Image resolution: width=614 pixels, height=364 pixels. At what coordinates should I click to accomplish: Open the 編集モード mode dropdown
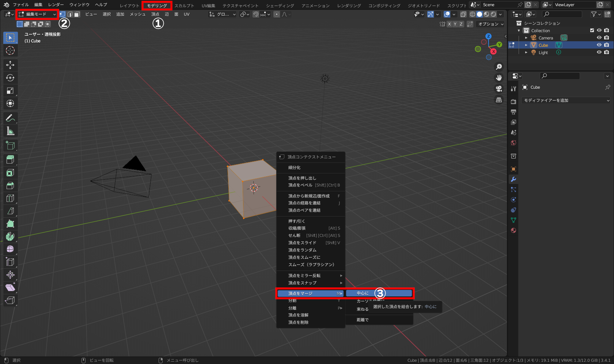pyautogui.click(x=37, y=14)
